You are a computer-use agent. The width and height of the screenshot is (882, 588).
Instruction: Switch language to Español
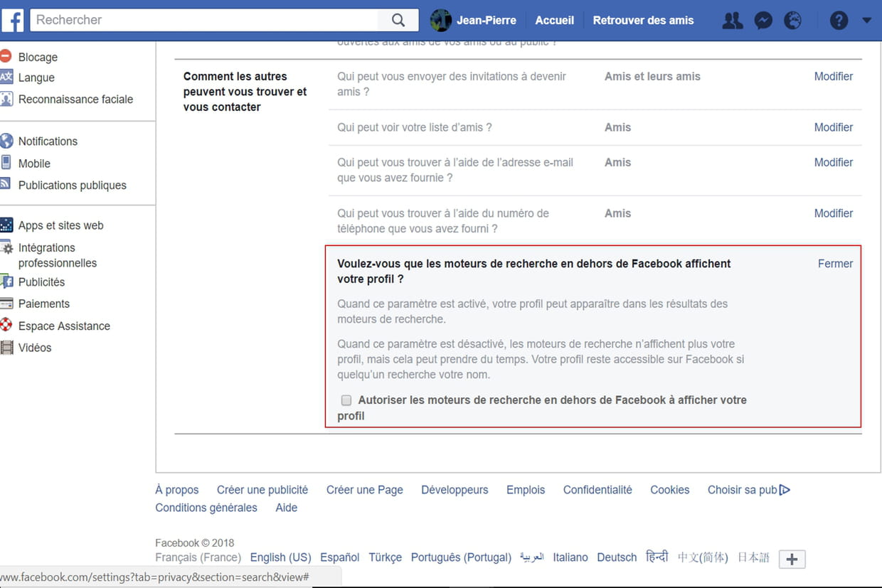coord(339,557)
